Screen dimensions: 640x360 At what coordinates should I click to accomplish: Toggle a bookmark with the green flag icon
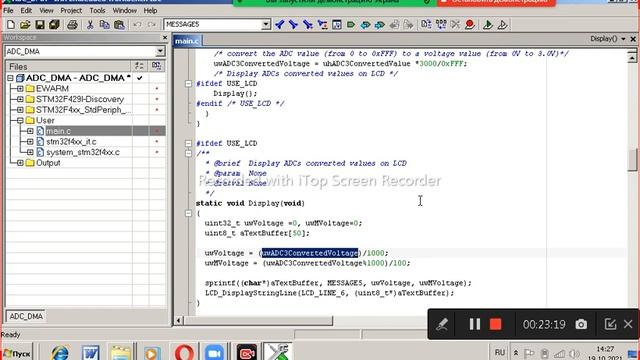(351, 24)
